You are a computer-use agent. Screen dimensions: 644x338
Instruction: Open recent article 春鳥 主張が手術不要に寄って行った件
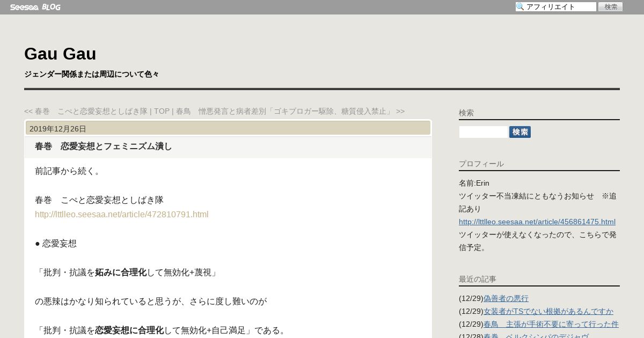click(551, 324)
